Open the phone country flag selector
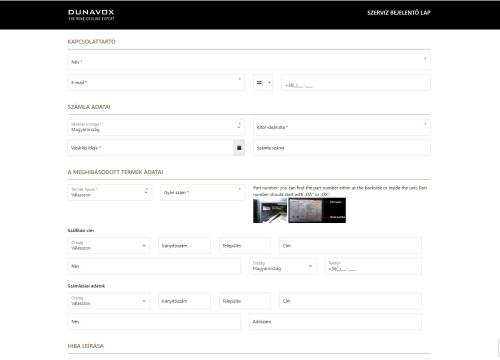The width and height of the screenshot is (500, 360). (x=263, y=83)
